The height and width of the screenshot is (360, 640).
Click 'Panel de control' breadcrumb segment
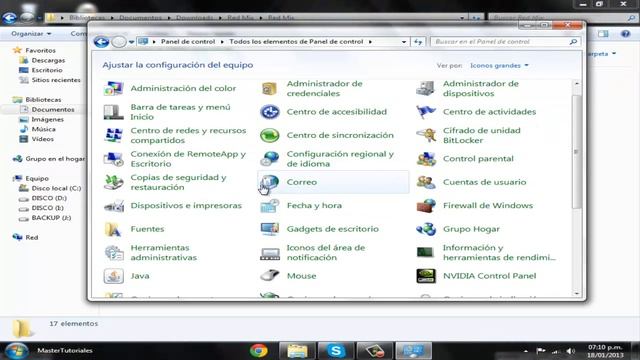tap(188, 42)
